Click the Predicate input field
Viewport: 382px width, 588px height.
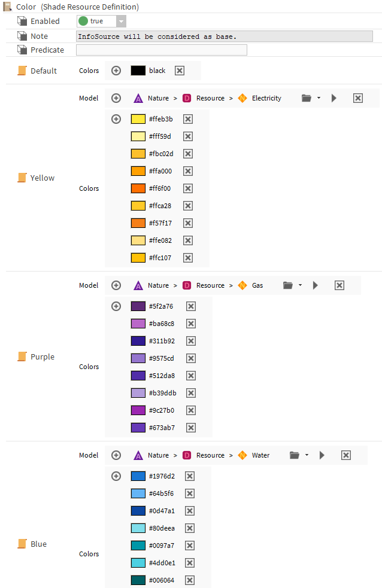point(162,50)
